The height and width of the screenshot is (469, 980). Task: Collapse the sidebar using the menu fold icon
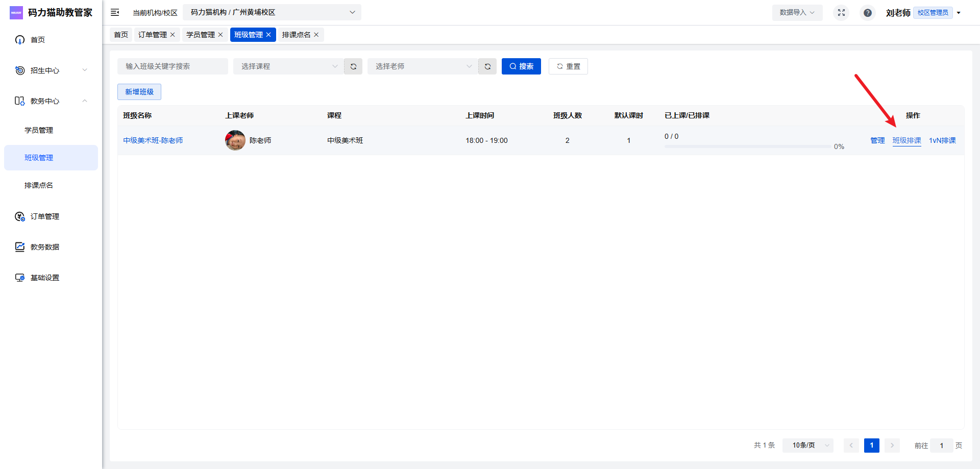pyautogui.click(x=115, y=12)
